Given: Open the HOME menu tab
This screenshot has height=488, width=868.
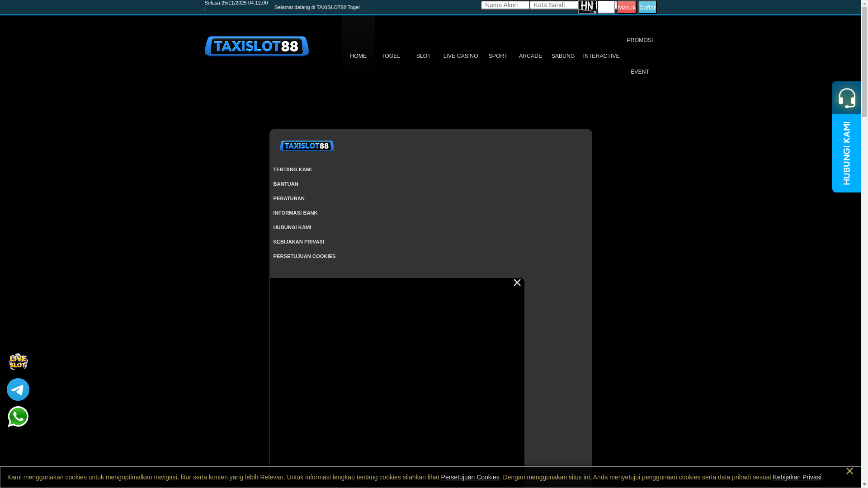Looking at the screenshot, I should pos(358,56).
